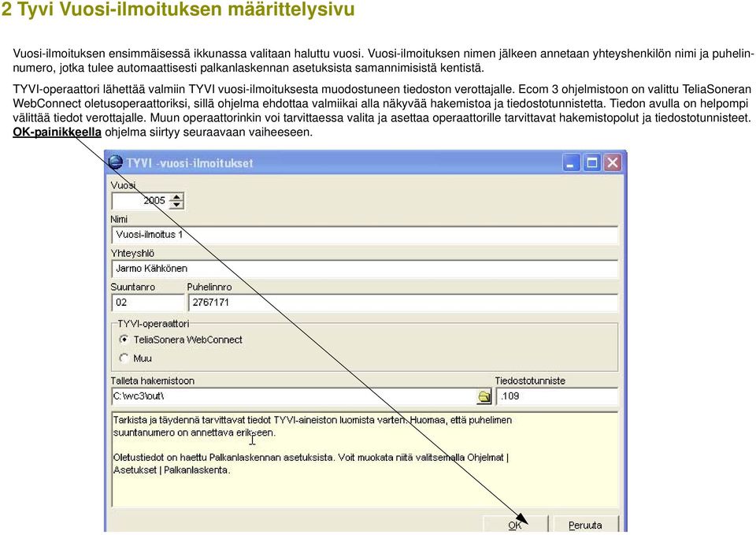Click the Vuosi year field showing 2005
The image size is (756, 535).
point(141,201)
